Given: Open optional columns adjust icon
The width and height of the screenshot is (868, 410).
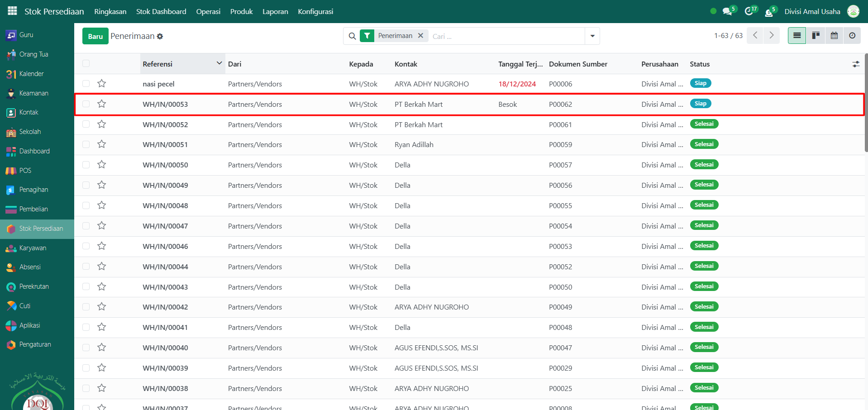Looking at the screenshot, I should tap(856, 64).
